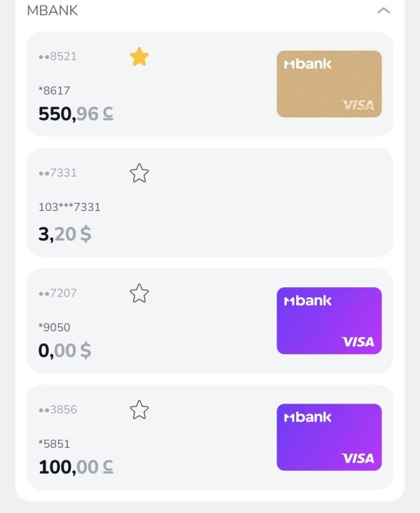Tap the card number *5851

[x=54, y=444]
